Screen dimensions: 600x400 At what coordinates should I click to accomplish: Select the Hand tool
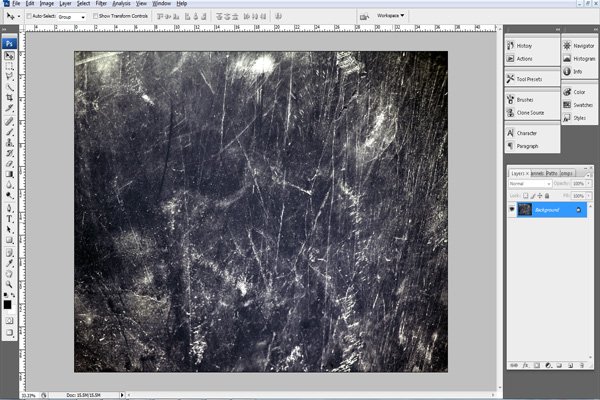click(x=9, y=274)
